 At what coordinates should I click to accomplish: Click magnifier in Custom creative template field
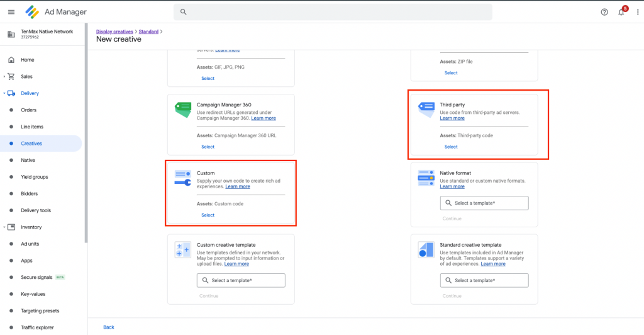(x=205, y=280)
